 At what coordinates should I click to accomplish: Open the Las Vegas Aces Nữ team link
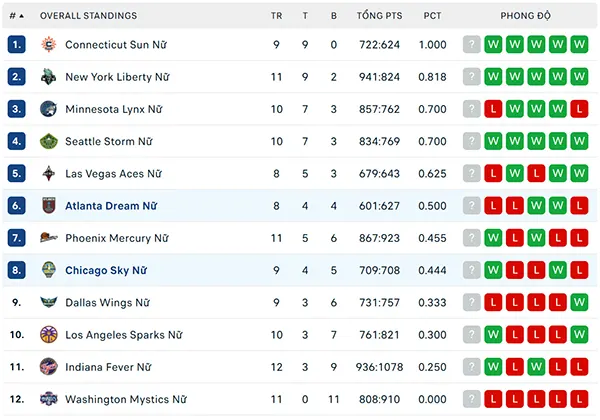coord(113,174)
